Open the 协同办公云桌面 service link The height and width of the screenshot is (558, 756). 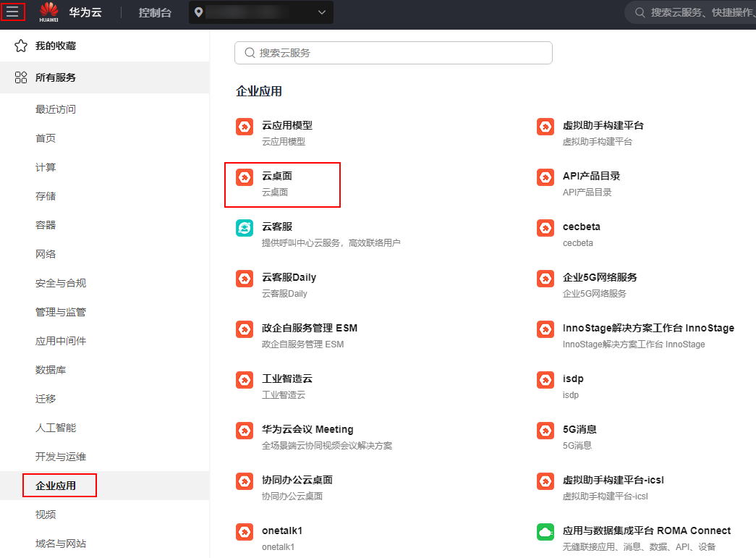click(297, 480)
